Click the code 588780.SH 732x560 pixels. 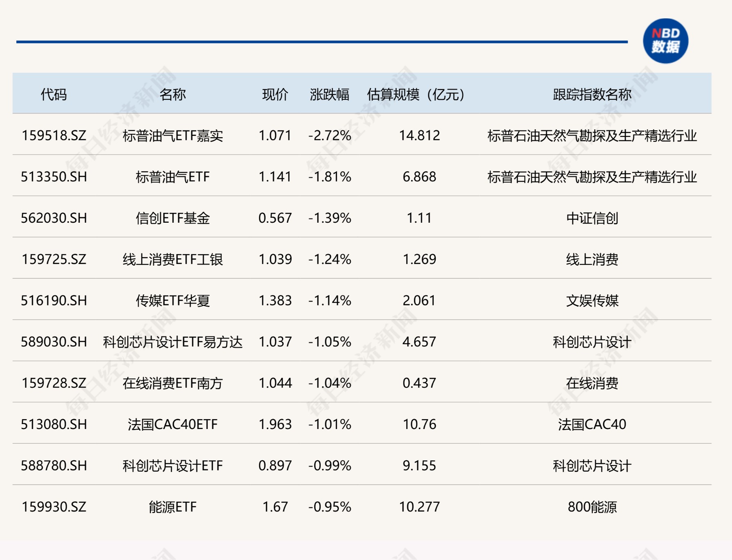pos(54,466)
